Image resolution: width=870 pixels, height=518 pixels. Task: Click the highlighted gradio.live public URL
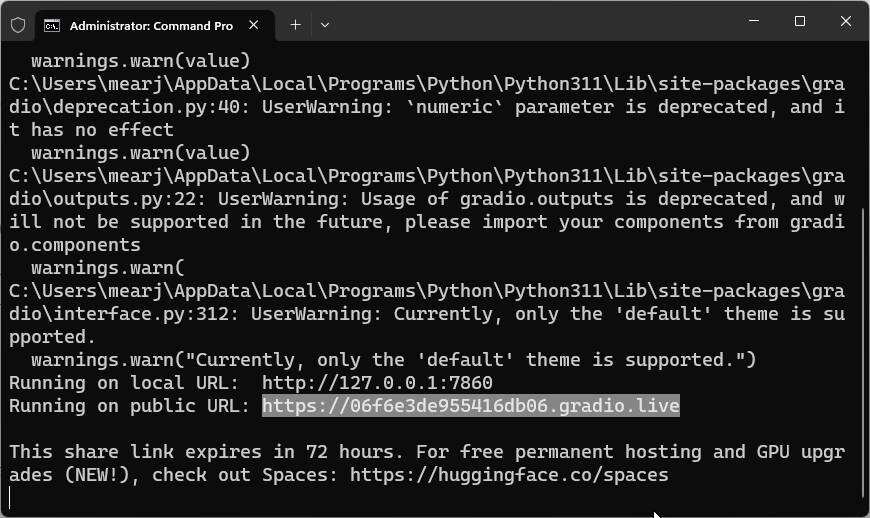pyautogui.click(x=471, y=406)
